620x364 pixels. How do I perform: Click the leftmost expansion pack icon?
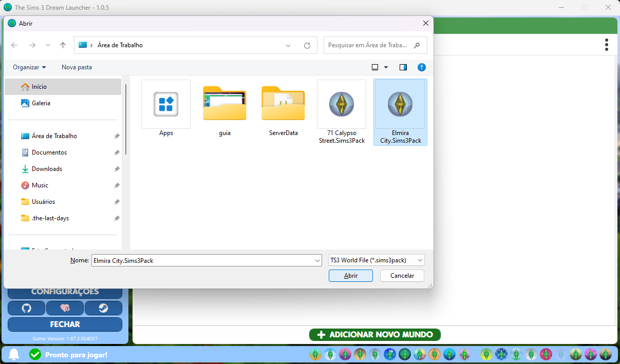[x=315, y=354]
